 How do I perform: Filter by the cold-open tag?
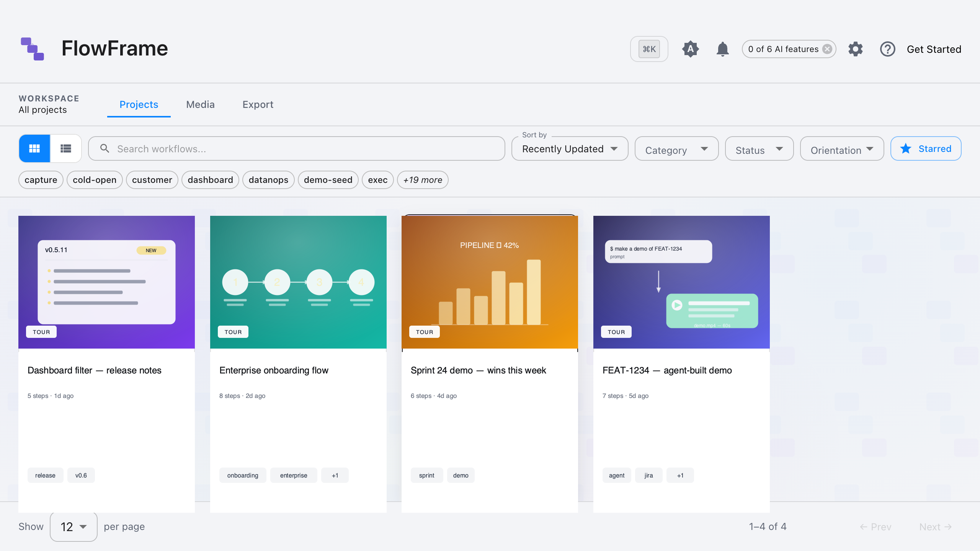pos(95,180)
